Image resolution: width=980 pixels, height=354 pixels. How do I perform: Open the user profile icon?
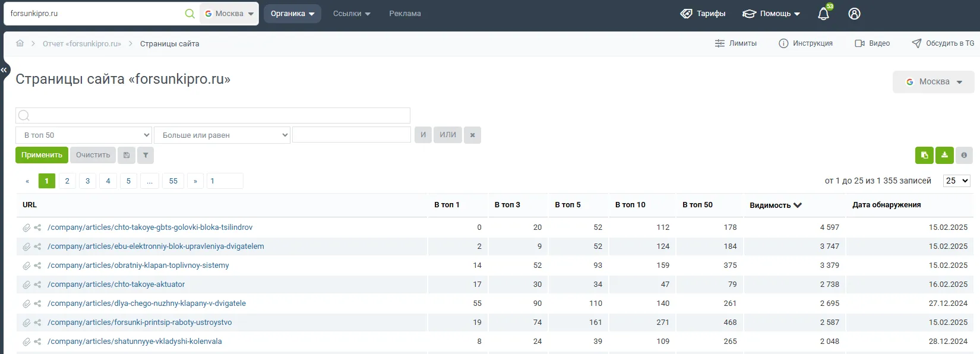[854, 14]
